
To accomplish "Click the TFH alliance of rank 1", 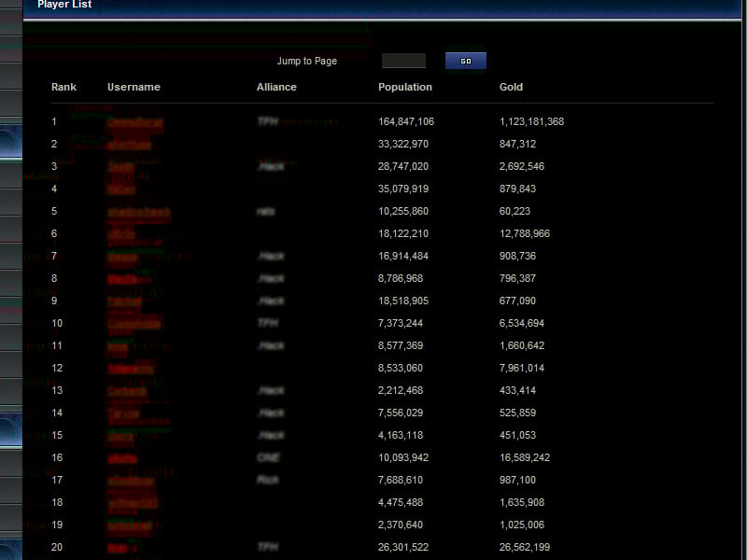I will pyautogui.click(x=268, y=122).
